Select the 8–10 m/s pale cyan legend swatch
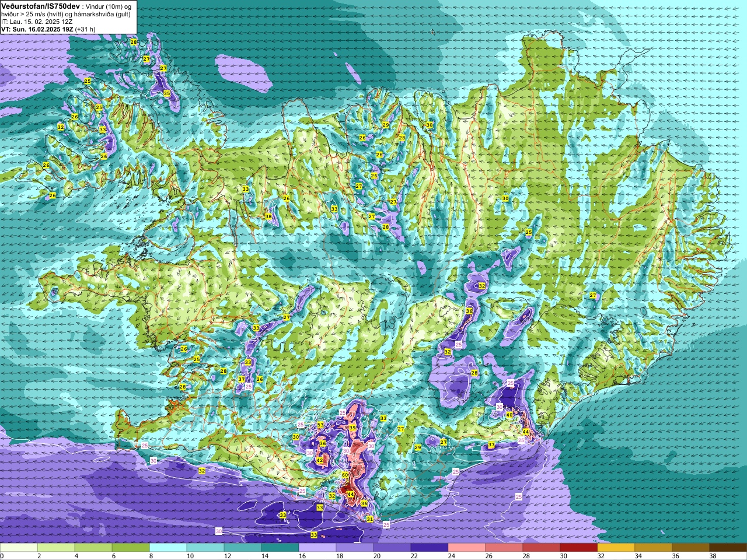Screen dimensions: 747x560 168,548
